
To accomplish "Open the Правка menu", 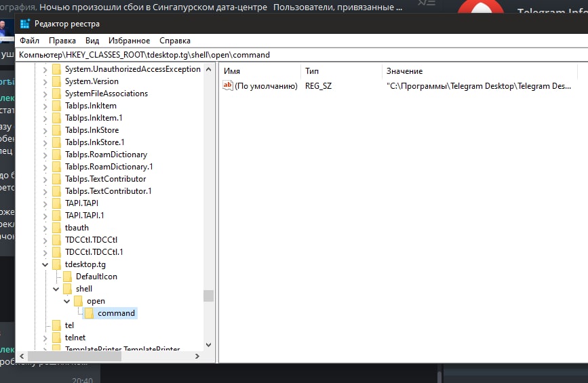I will click(62, 41).
